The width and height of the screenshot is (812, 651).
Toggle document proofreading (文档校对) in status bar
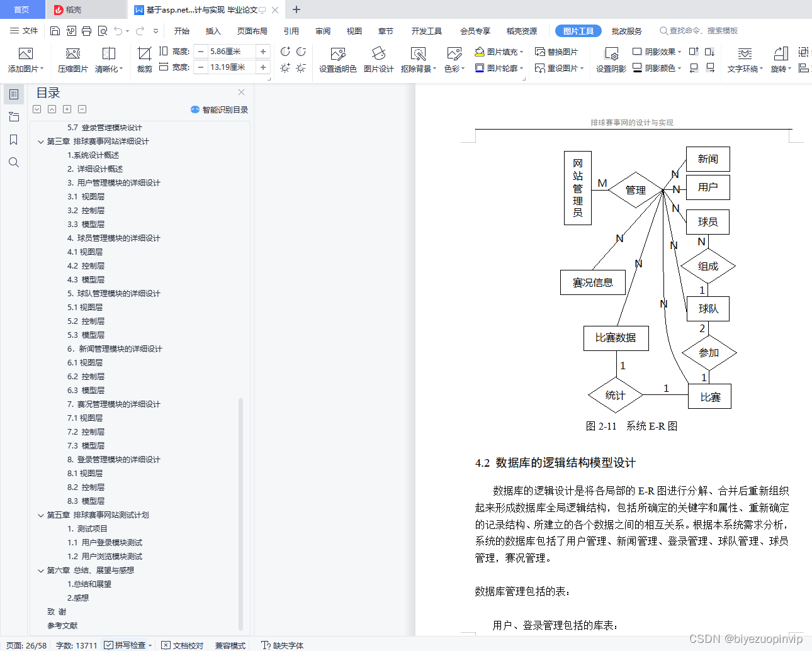(183, 645)
